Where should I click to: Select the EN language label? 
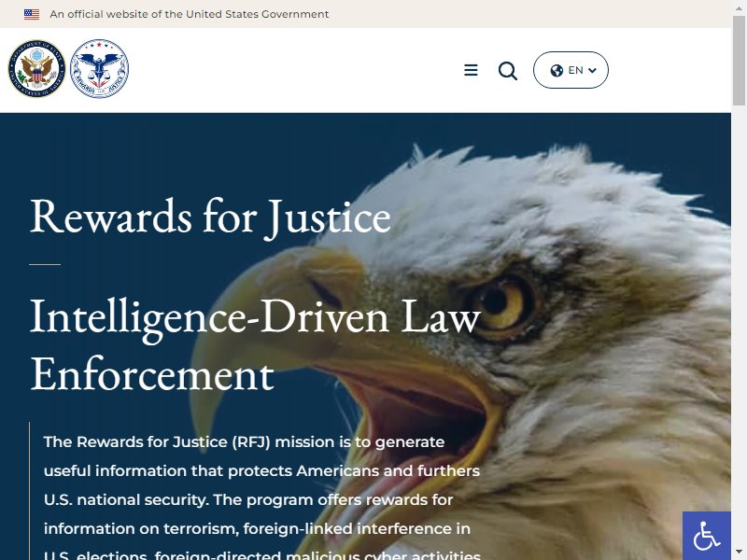[x=575, y=71]
